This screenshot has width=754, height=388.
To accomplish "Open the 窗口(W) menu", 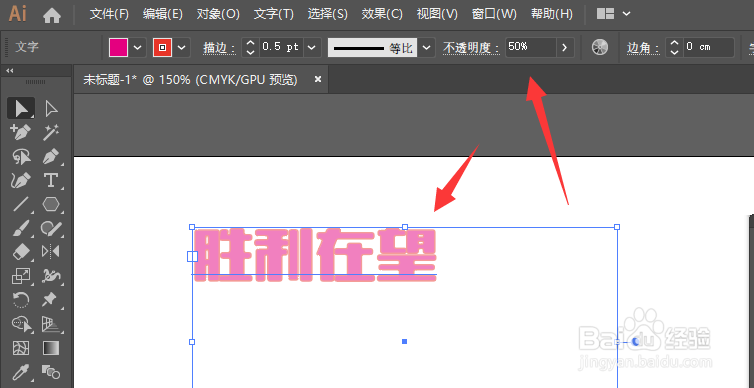I will [494, 14].
